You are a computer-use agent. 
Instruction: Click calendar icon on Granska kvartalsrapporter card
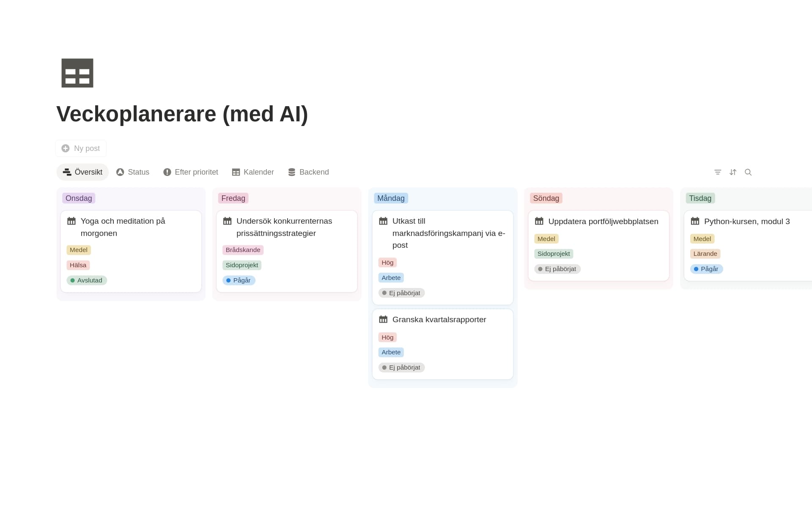coord(383,320)
